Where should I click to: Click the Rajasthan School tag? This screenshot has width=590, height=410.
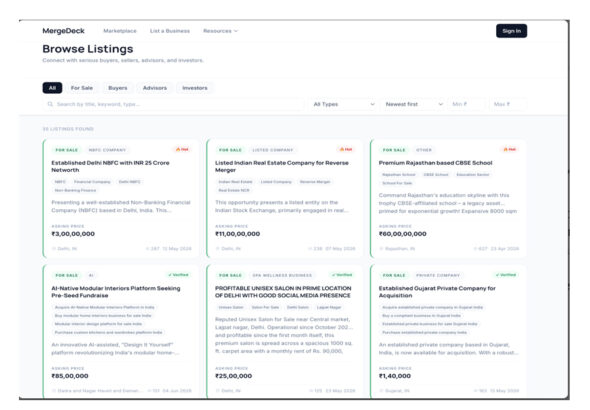[398, 175]
